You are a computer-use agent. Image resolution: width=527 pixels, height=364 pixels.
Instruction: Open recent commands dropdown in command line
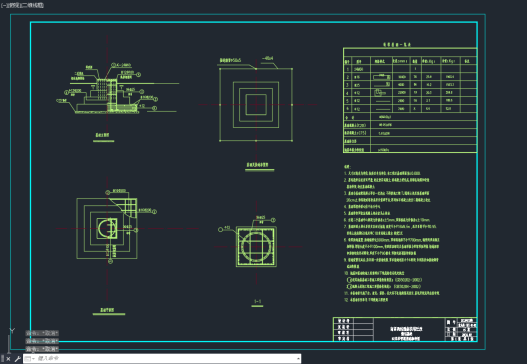coord(29,359)
